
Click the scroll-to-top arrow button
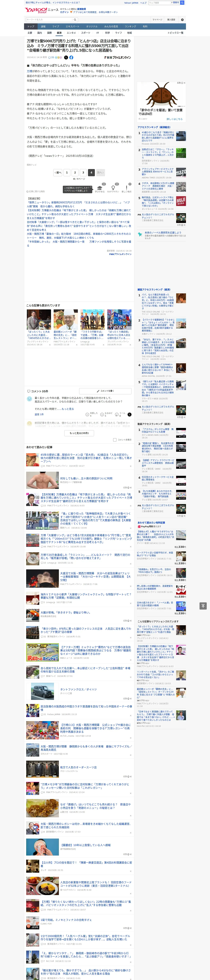[x=203, y=606]
